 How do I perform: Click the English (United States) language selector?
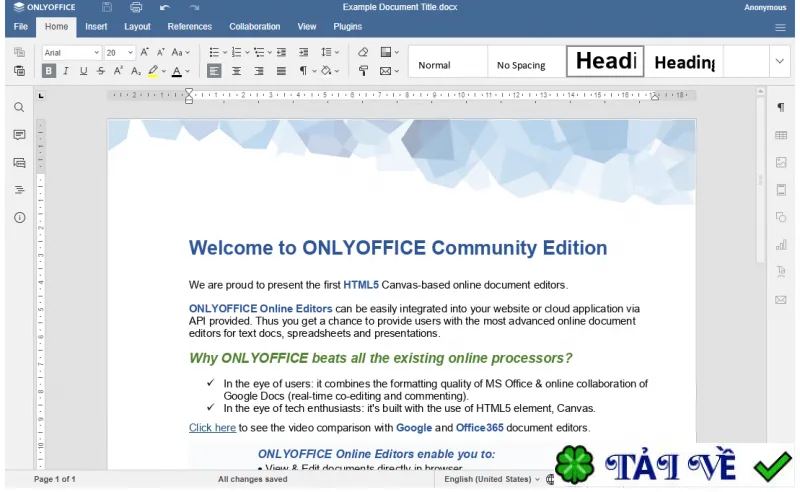click(x=491, y=479)
